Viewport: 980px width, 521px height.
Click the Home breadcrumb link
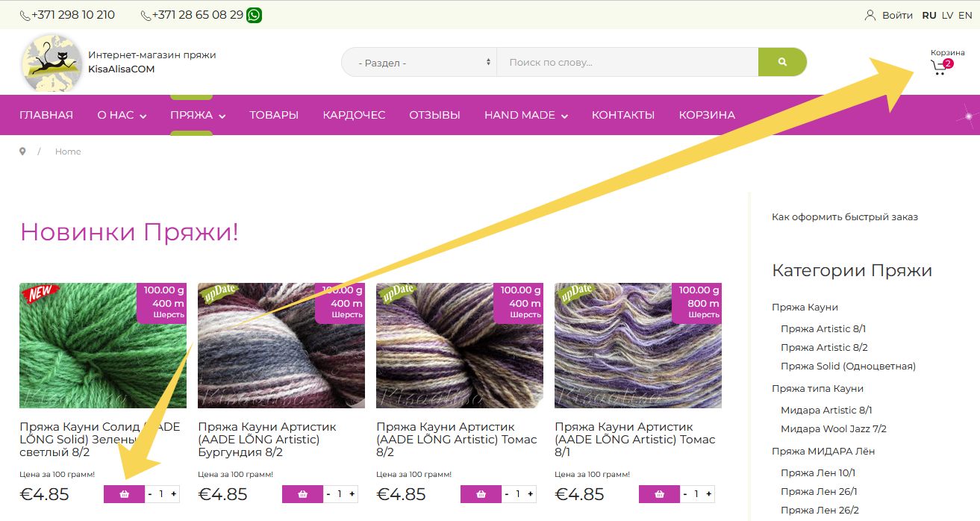tap(68, 152)
